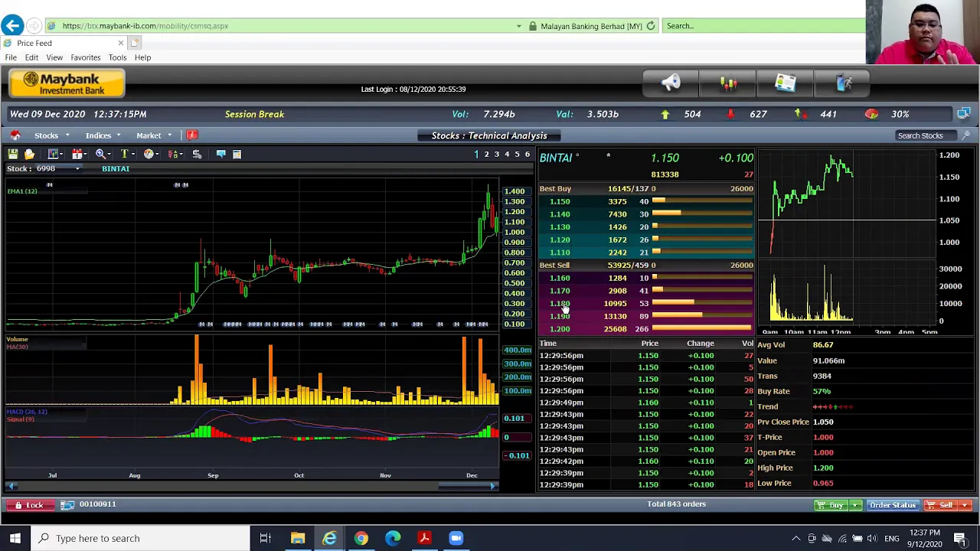The width and height of the screenshot is (980, 551).
Task: Click the red Sell button
Action: (x=940, y=505)
